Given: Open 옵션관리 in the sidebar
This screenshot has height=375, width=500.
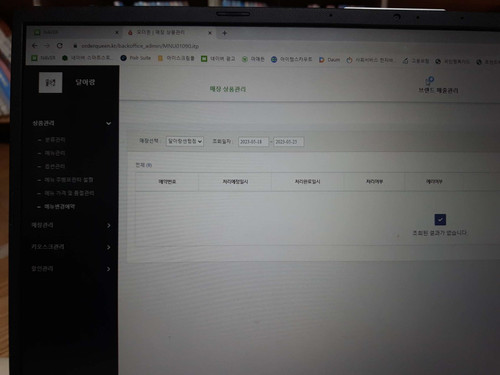Looking at the screenshot, I should [55, 166].
